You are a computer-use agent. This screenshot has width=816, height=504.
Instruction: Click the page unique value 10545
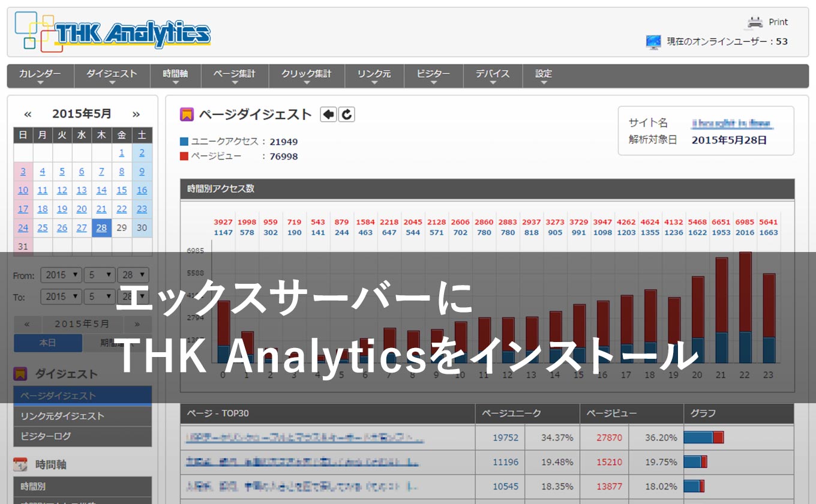pyautogui.click(x=505, y=487)
